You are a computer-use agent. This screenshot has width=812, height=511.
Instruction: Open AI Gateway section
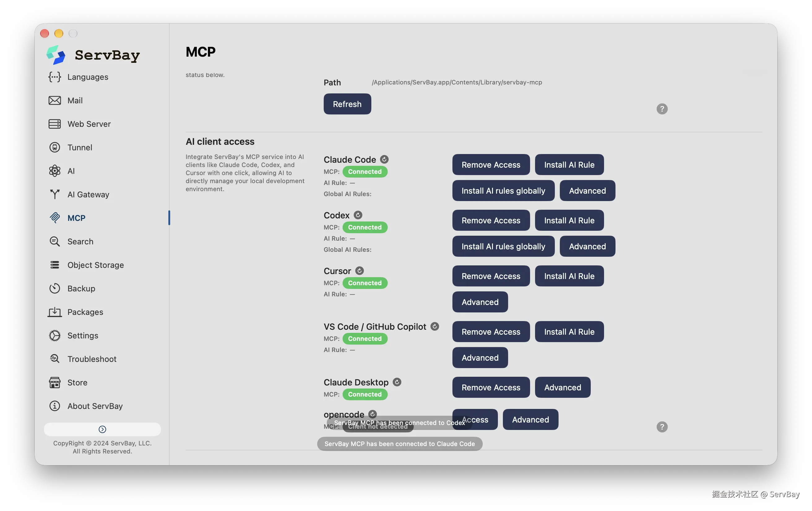point(79,195)
